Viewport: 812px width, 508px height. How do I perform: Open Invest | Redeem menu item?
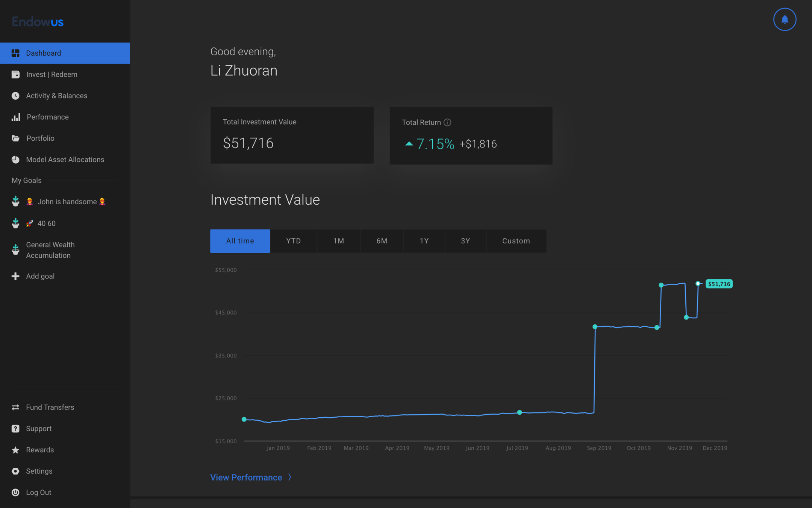coord(52,75)
